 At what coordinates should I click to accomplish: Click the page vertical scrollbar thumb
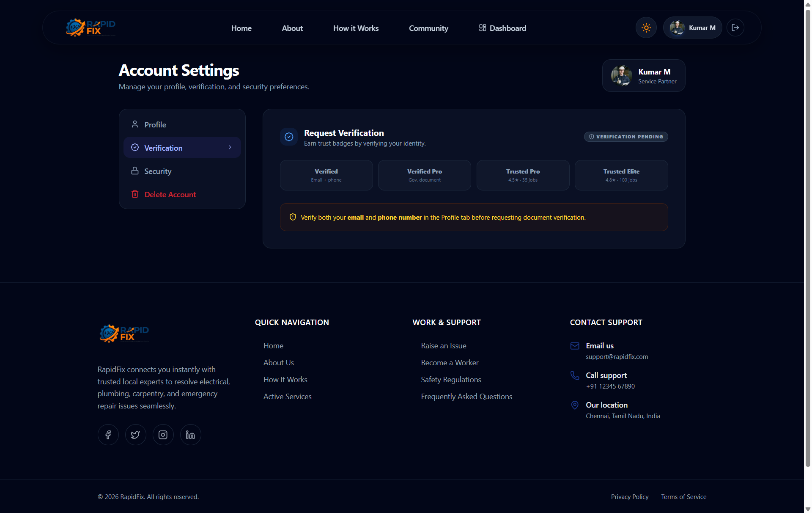tap(808, 237)
